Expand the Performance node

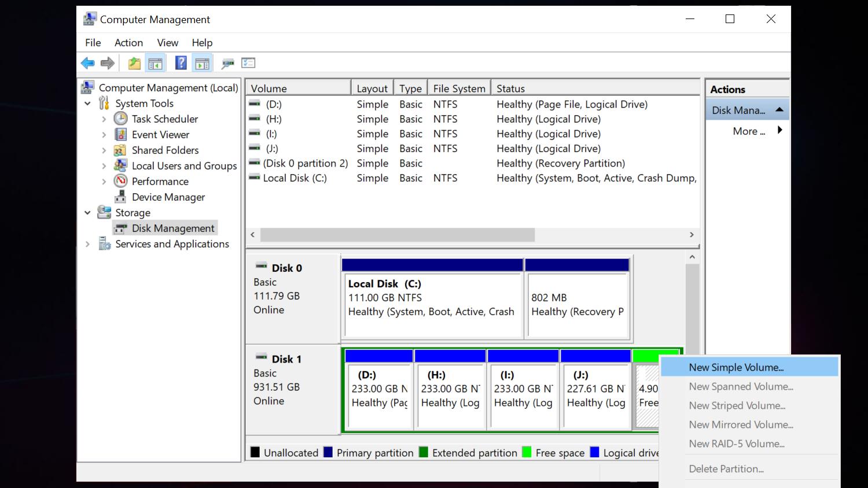(104, 182)
